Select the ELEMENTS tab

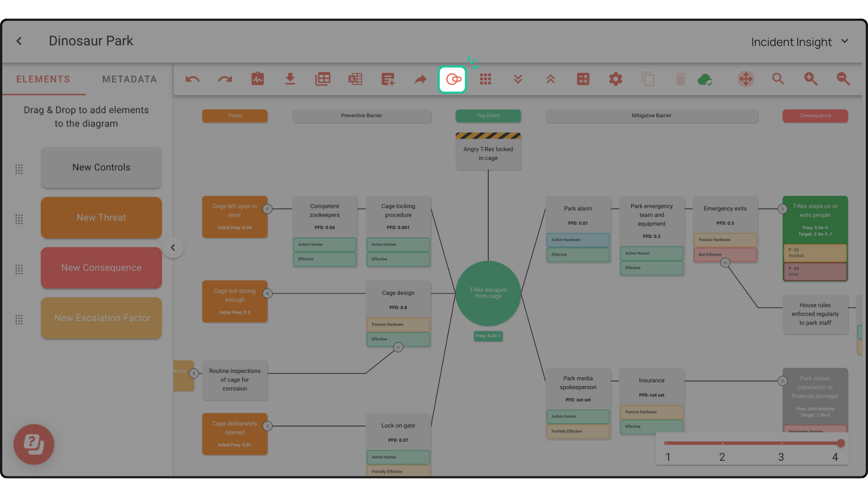click(x=43, y=79)
